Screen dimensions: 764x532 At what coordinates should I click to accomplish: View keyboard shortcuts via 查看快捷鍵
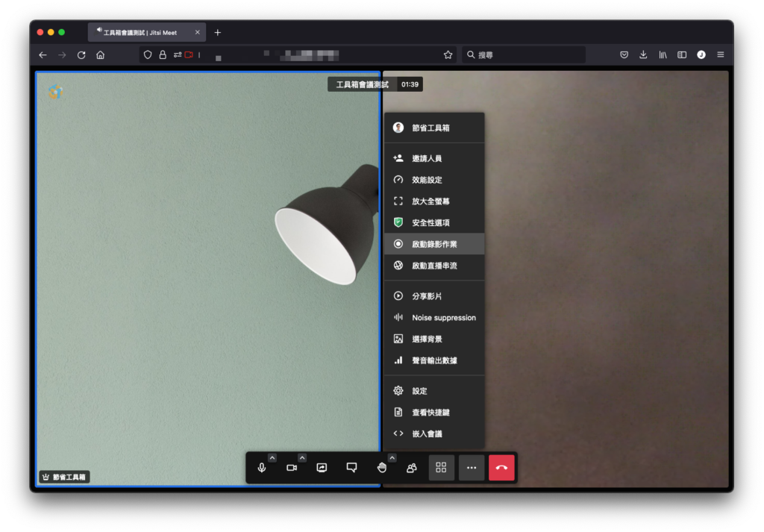coord(434,412)
